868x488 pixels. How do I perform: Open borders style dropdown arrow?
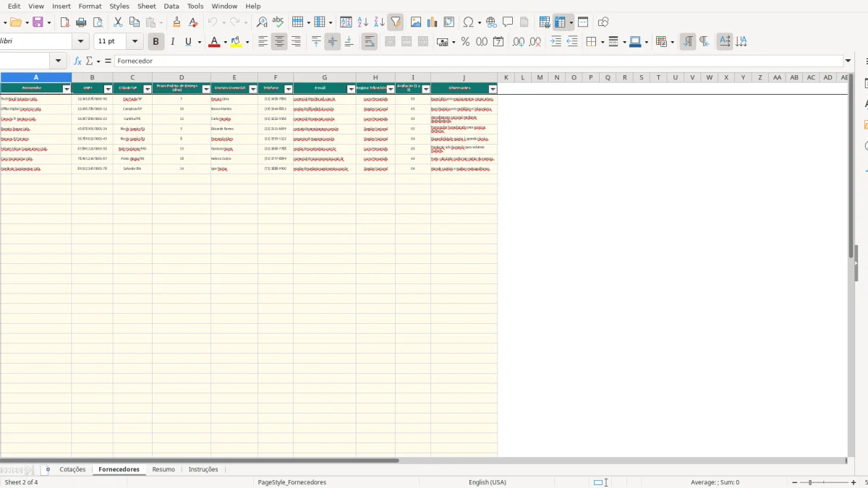602,42
